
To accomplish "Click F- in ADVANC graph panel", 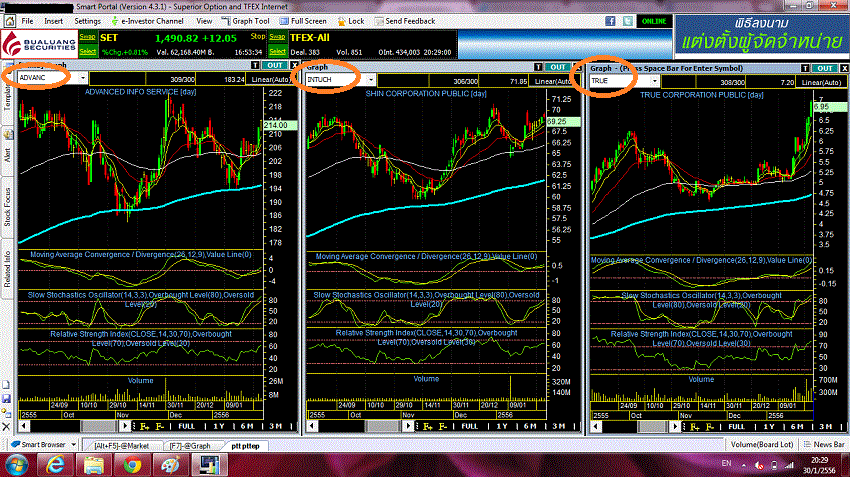I will point(159,427).
